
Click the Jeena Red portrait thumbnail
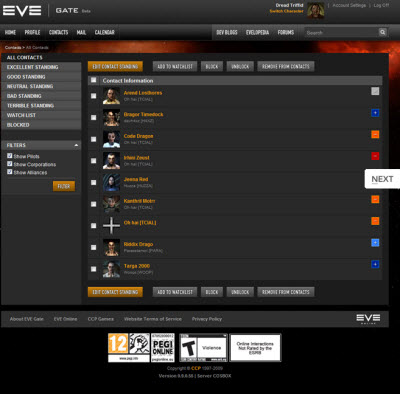pyautogui.click(x=111, y=182)
